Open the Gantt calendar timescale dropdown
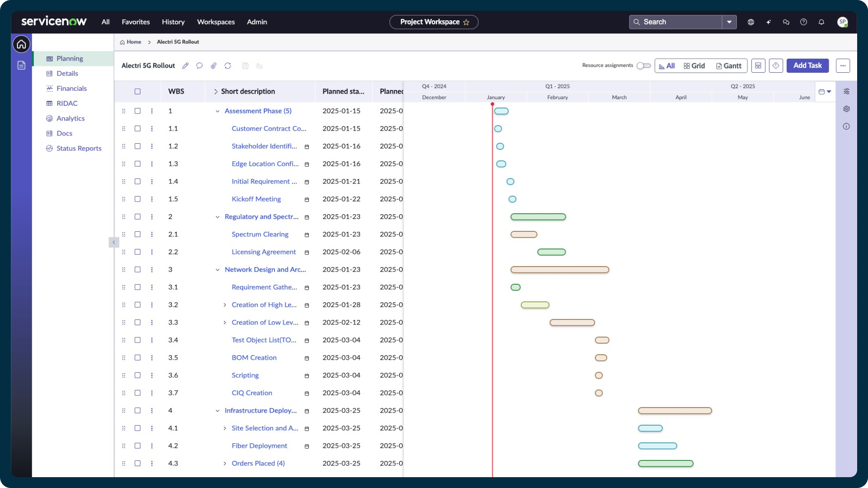Image resolution: width=868 pixels, height=488 pixels. click(825, 92)
